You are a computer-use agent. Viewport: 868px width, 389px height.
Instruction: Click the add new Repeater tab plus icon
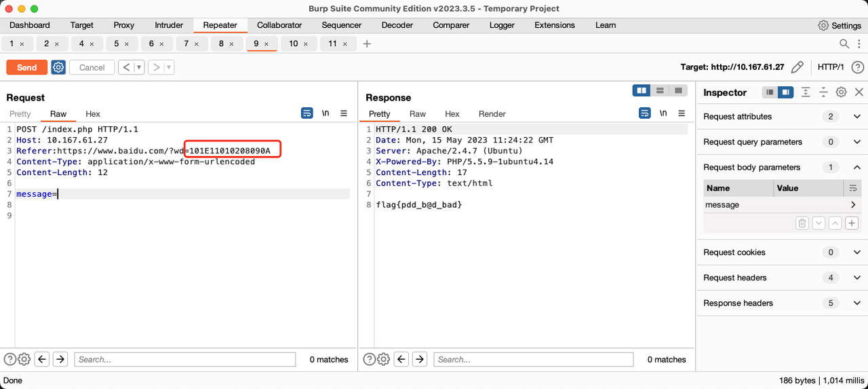pos(367,43)
